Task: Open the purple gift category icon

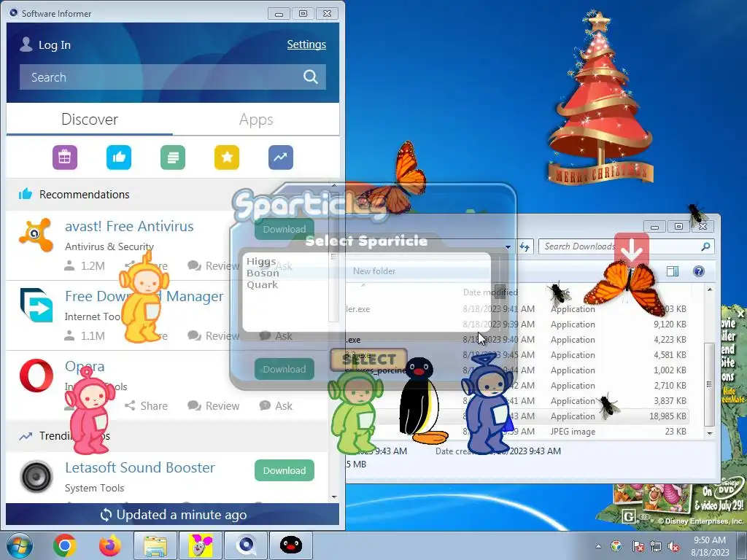Action: point(65,157)
